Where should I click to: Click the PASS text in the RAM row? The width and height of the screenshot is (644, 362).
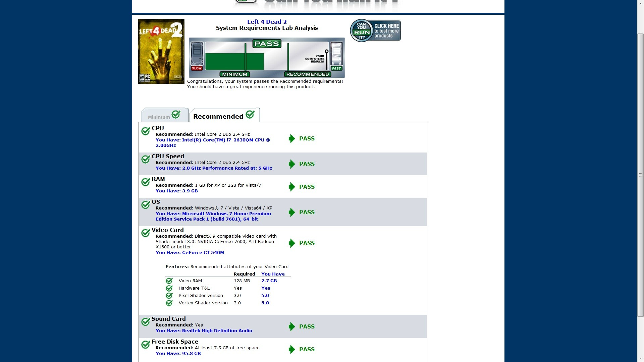[307, 187]
